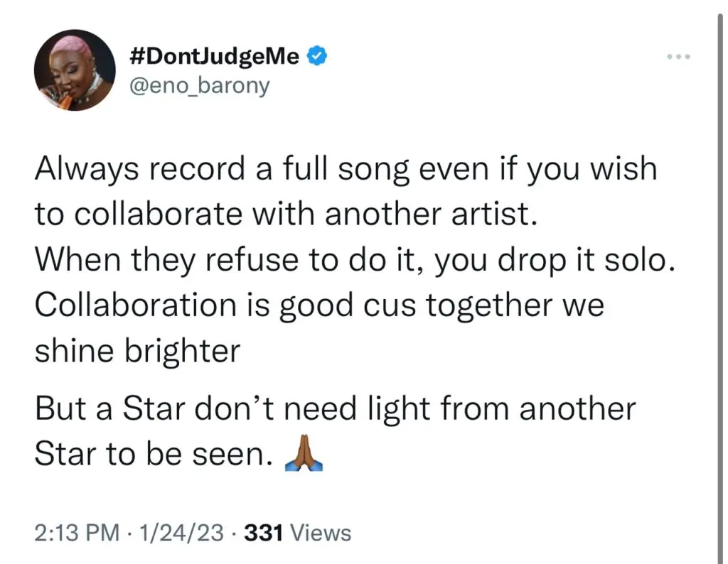The height and width of the screenshot is (564, 728).
Task: Click the line starting "When they refuse"
Action: (353, 262)
